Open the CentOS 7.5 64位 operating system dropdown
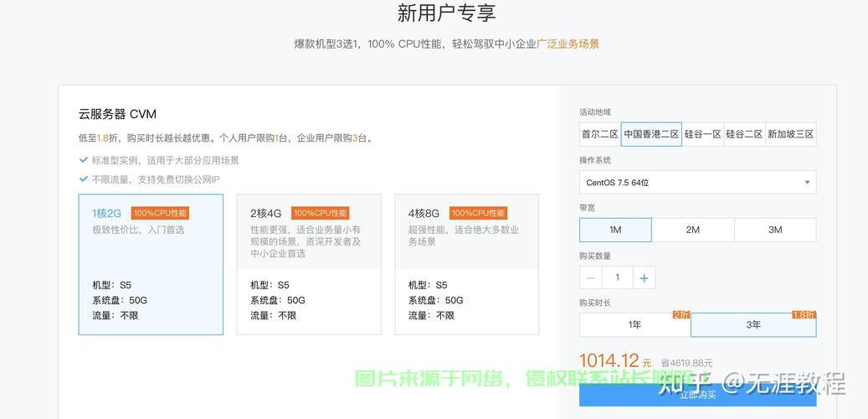This screenshot has width=868, height=419. pos(697,183)
